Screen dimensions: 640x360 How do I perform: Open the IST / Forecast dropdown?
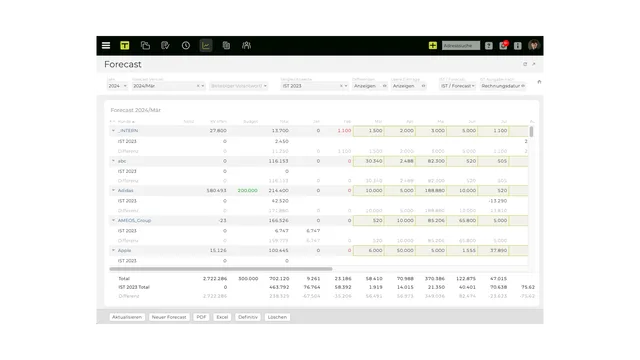458,86
